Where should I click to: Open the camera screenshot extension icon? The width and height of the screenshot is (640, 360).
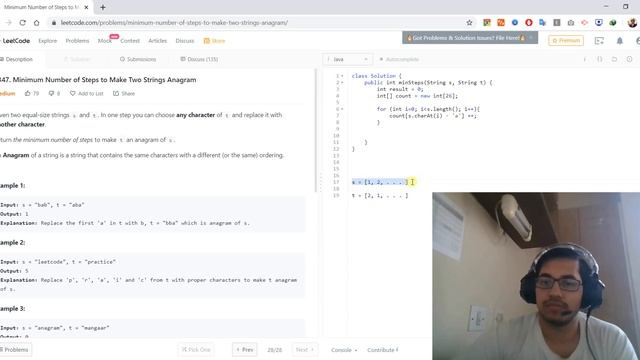[571, 23]
